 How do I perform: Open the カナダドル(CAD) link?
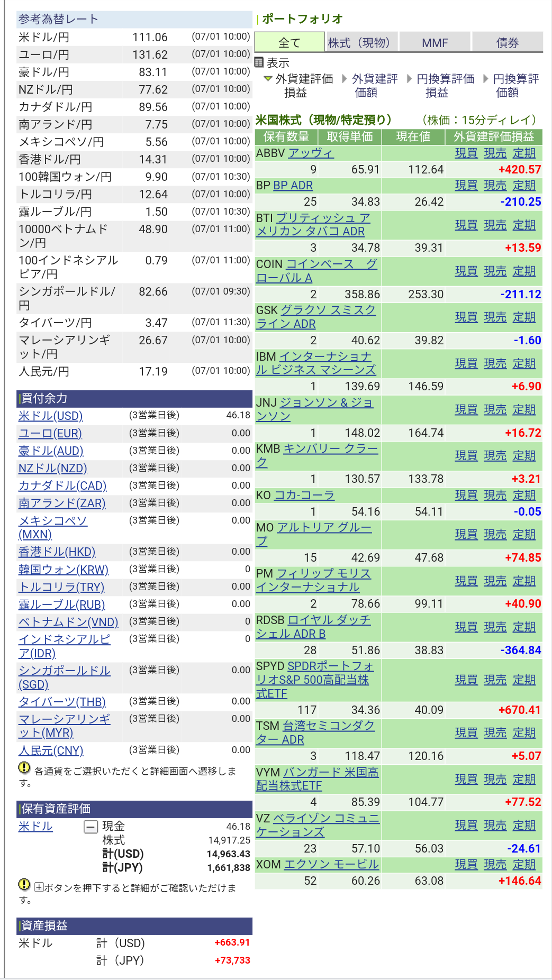pyautogui.click(x=62, y=486)
